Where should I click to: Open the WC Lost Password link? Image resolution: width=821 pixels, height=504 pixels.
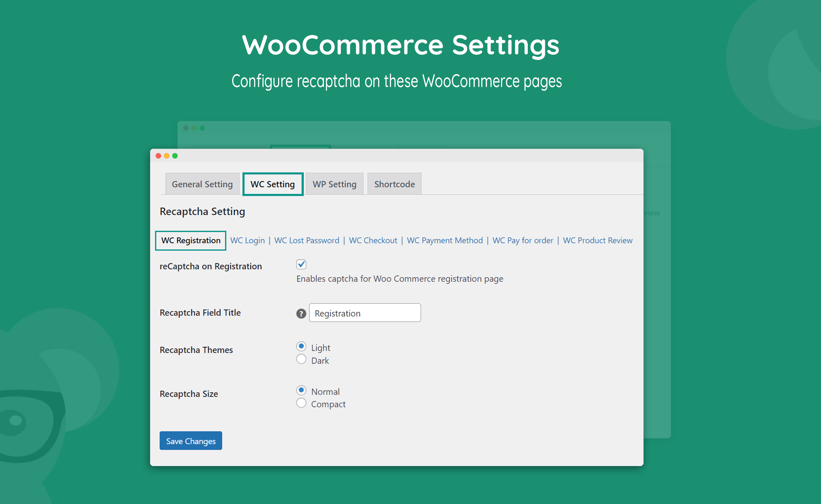click(x=307, y=240)
